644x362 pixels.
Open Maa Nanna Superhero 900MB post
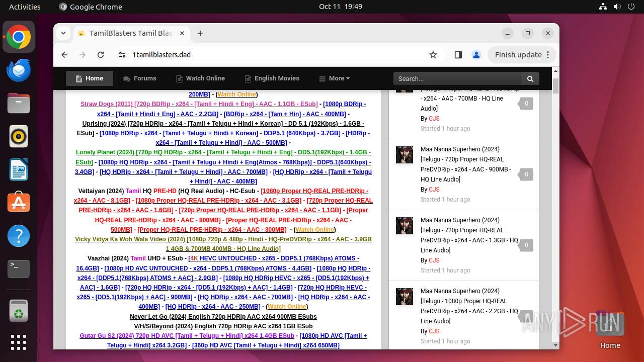coord(466,164)
